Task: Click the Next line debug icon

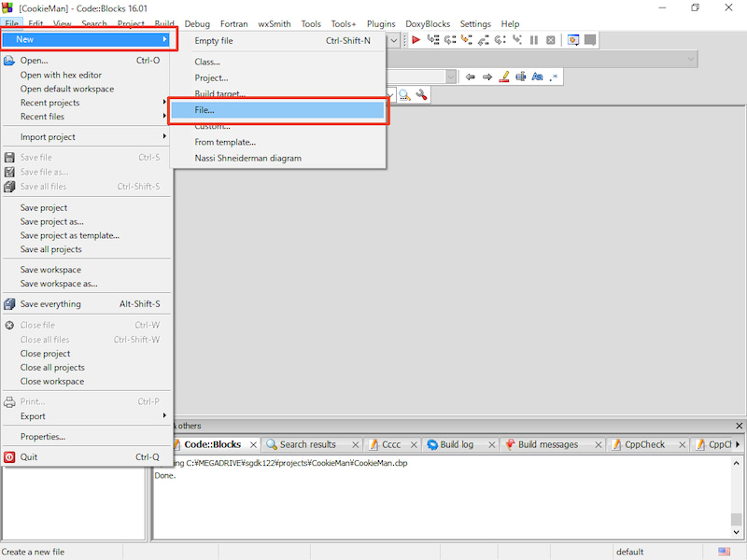Action: click(450, 40)
